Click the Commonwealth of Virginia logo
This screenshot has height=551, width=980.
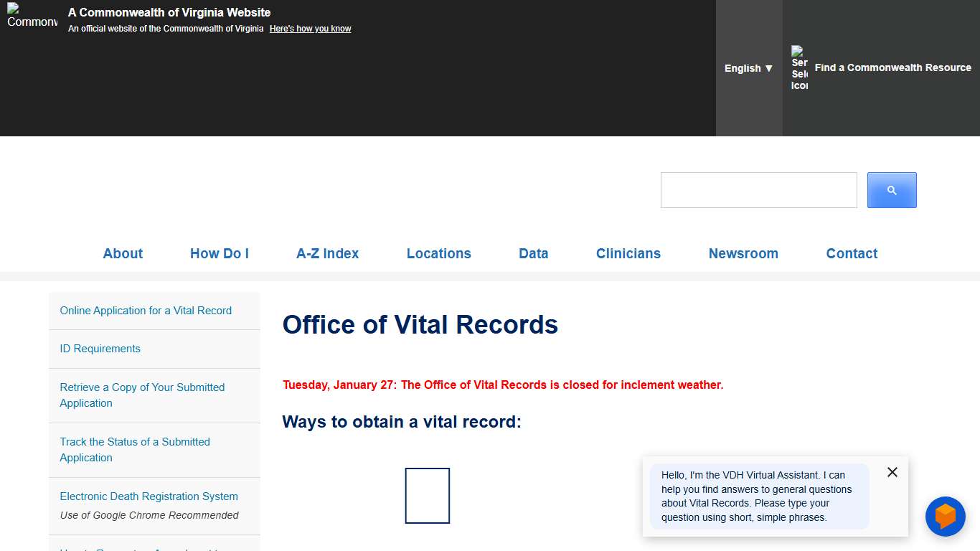[32, 19]
